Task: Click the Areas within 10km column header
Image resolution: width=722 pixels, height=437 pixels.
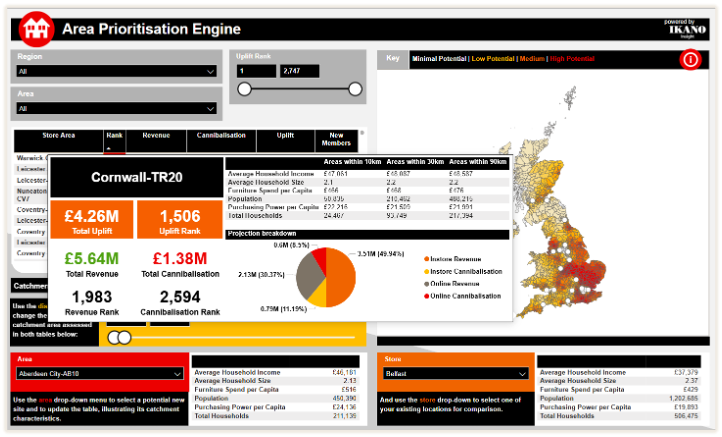Action: 352,162
